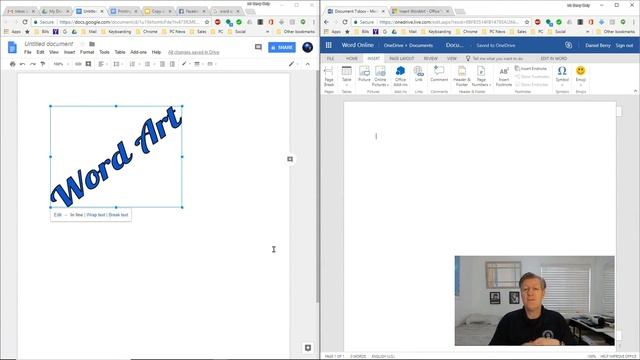
Task: Open the FILE tab in Word Online
Action: [330, 59]
